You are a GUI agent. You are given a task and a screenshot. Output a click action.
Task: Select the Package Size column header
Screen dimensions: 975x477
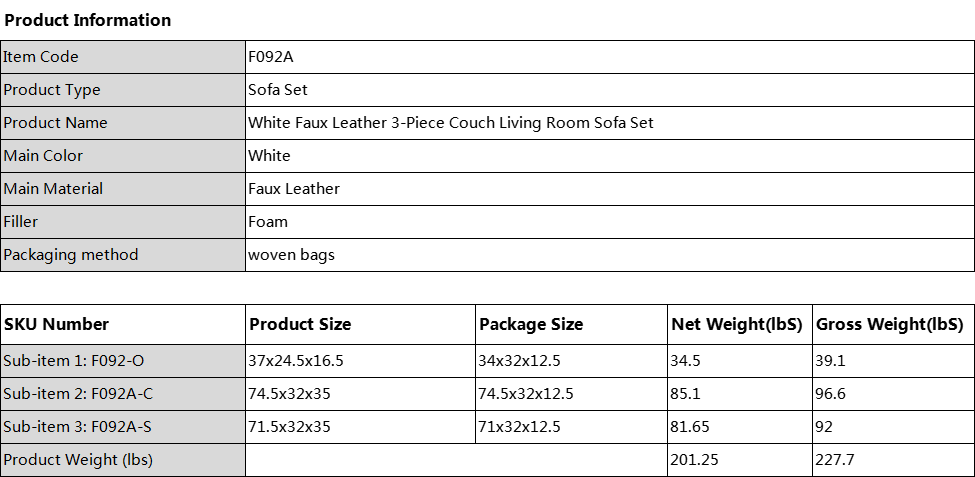click(x=531, y=324)
